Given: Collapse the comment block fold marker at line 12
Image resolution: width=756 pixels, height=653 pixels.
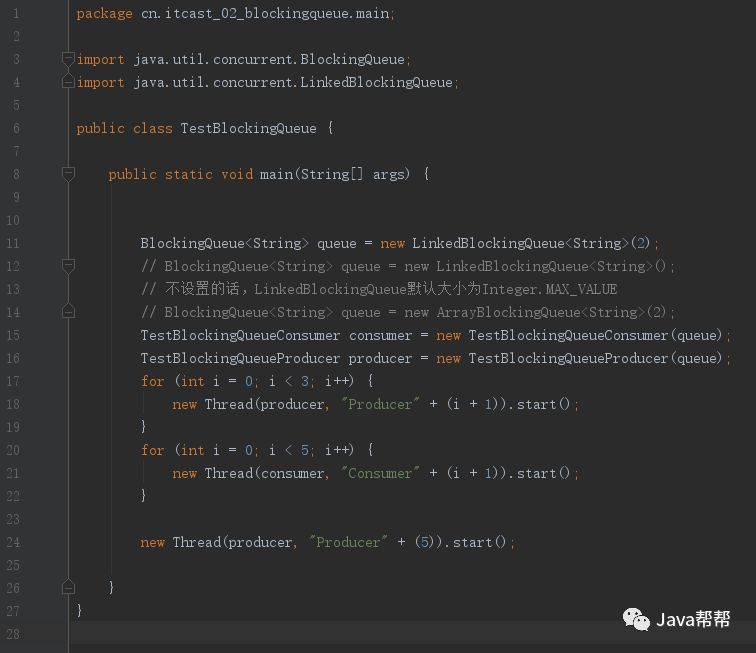Looking at the screenshot, I should point(68,266).
